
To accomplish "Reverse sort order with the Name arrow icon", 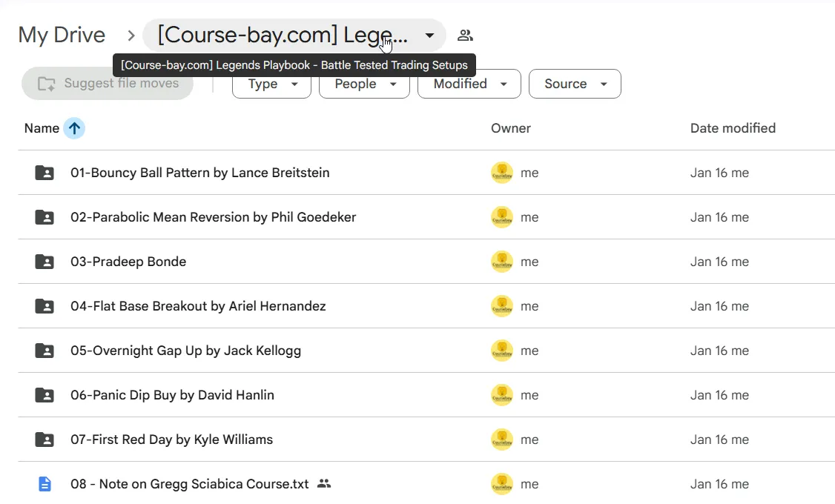I will pyautogui.click(x=74, y=128).
